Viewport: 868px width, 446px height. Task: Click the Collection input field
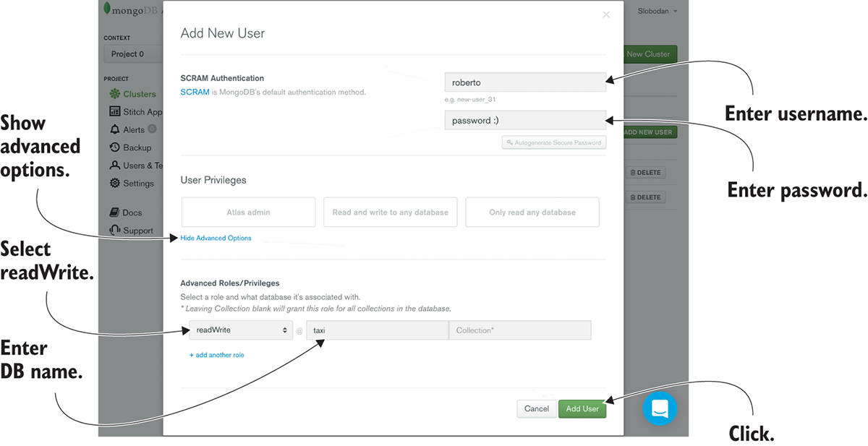point(519,330)
